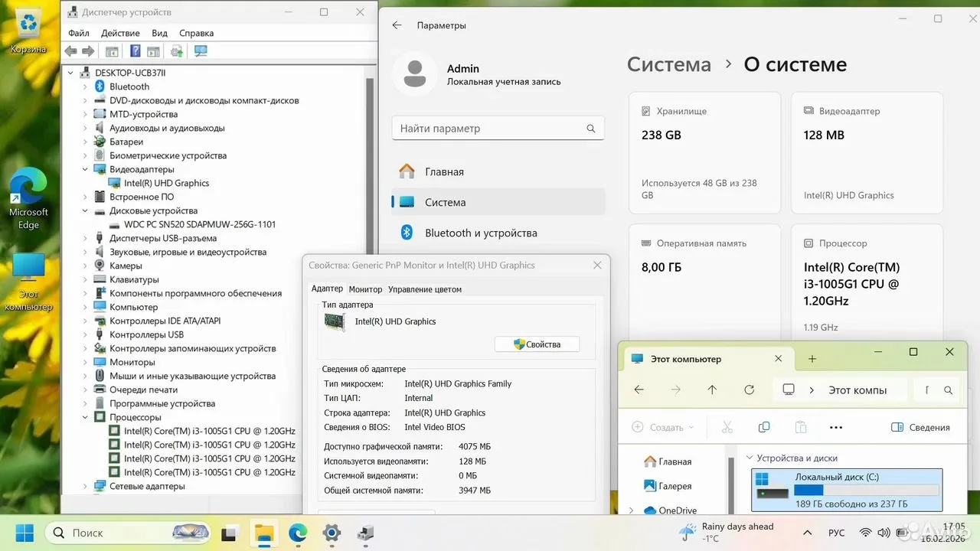Open Файл menu in Device Manager
This screenshot has width=980, height=551.
tap(79, 33)
